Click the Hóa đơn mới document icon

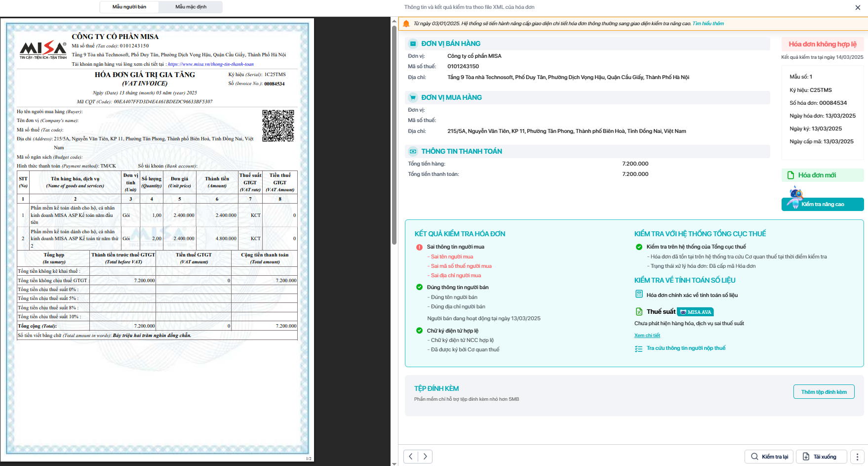(x=790, y=175)
